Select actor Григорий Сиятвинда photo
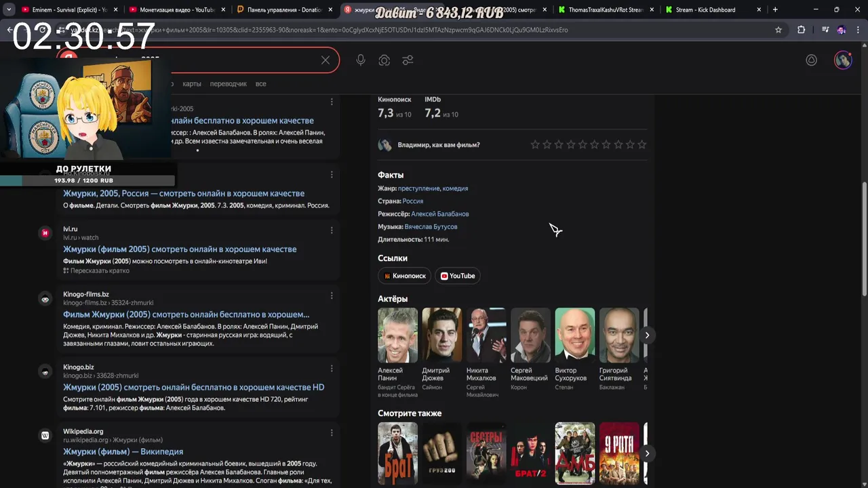The image size is (868, 488). click(x=619, y=335)
